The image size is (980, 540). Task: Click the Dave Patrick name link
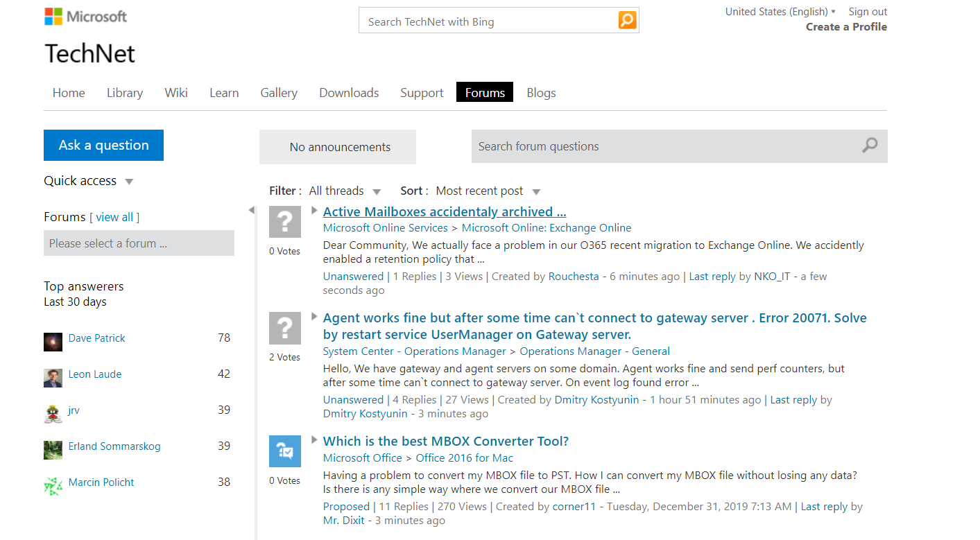tap(97, 338)
